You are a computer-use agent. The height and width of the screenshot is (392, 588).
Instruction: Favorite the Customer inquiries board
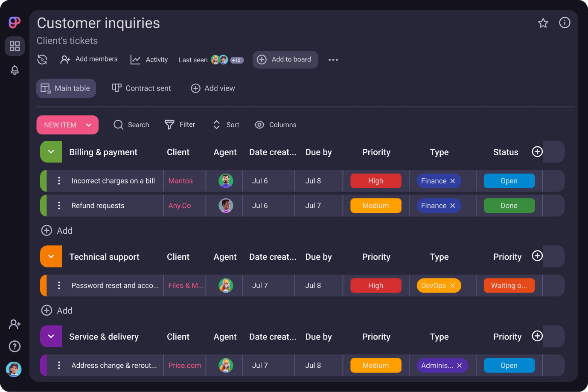point(543,23)
